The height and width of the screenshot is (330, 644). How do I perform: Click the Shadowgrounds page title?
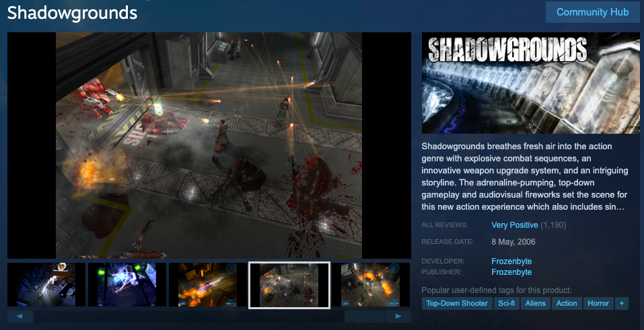[72, 13]
